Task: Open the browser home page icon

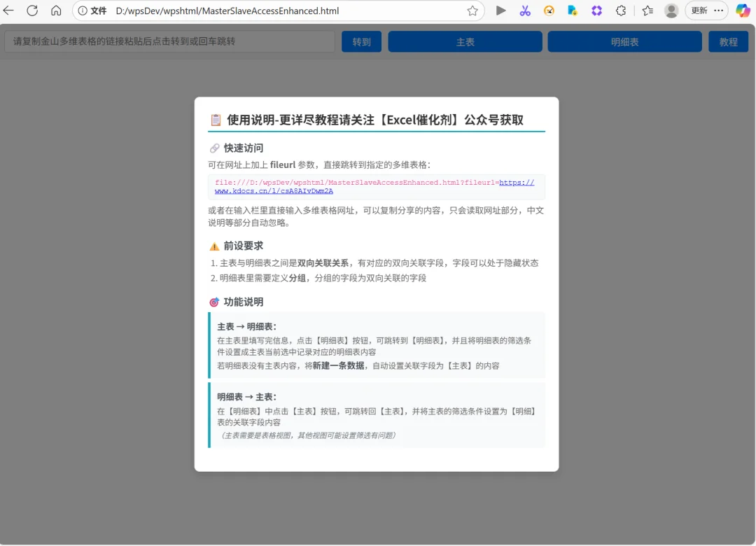Action: (57, 10)
